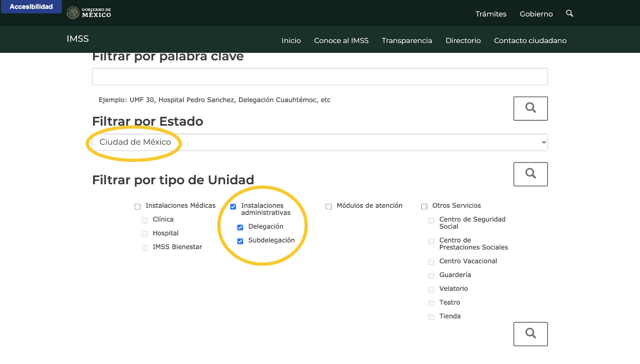
Task: Enable the Instalaciones Médicas checkbox
Action: [138, 207]
